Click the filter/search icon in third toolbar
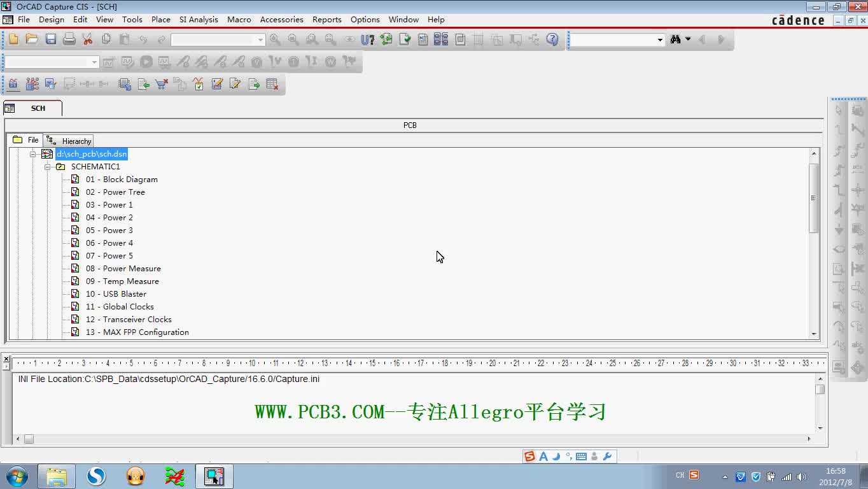The image size is (868, 489). 50,84
